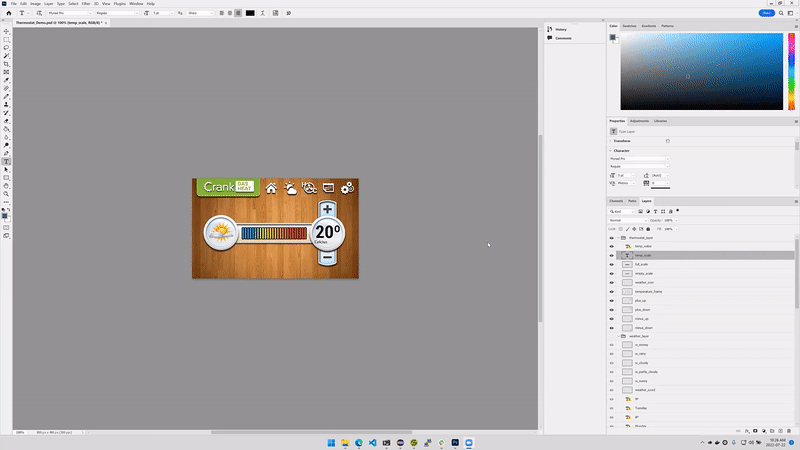Click the search icon at top right
This screenshot has height=450, width=800.
781,13
